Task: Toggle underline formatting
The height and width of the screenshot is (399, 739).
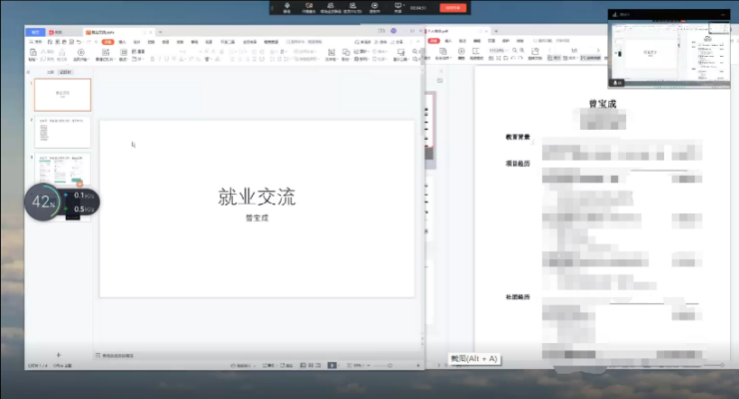Action: [x=166, y=59]
